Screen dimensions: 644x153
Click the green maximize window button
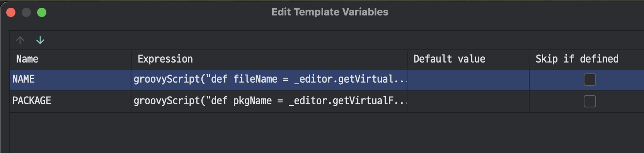point(42,12)
